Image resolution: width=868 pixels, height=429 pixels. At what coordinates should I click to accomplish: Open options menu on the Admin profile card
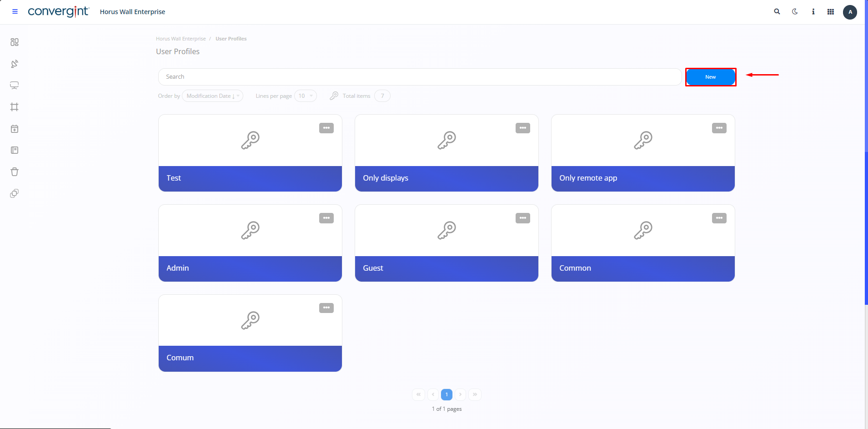pyautogui.click(x=326, y=218)
